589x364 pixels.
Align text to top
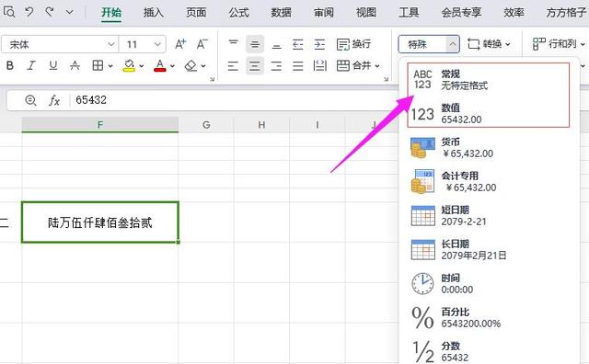click(x=233, y=44)
